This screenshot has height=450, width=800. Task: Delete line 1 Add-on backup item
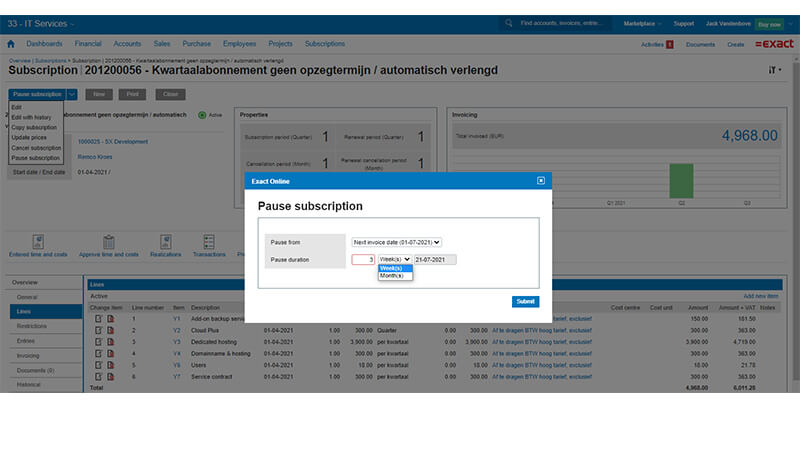pyautogui.click(x=110, y=319)
